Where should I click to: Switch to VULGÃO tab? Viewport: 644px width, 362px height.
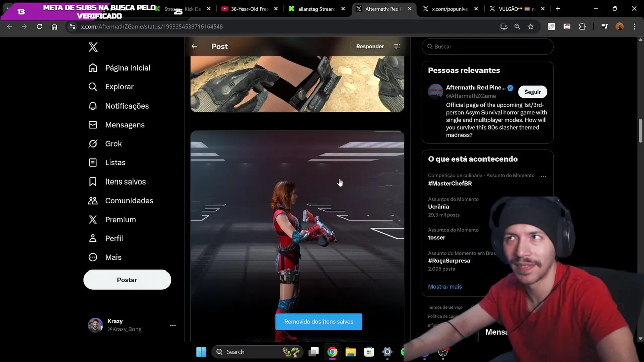point(517,9)
